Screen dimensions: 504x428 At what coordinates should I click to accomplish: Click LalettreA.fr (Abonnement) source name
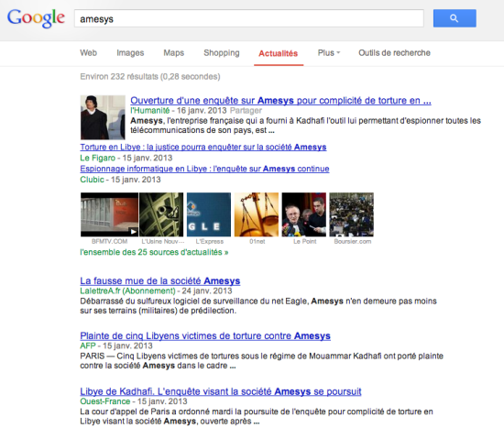pos(127,291)
